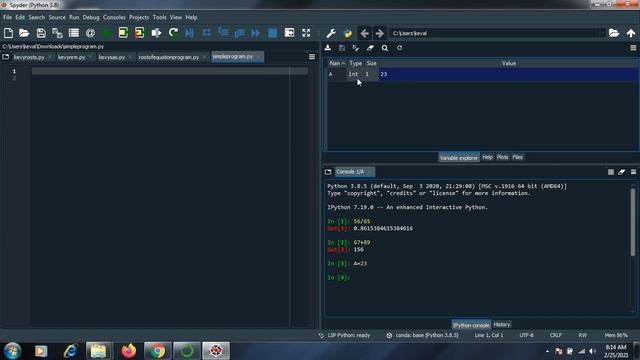Start debugging the file
The height and width of the screenshot is (360, 640).
[x=189, y=33]
